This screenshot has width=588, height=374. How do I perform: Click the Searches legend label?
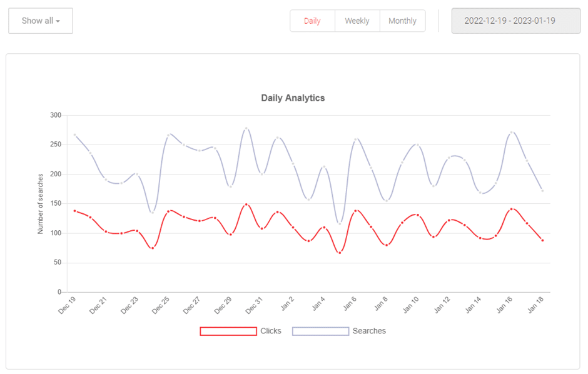click(369, 330)
